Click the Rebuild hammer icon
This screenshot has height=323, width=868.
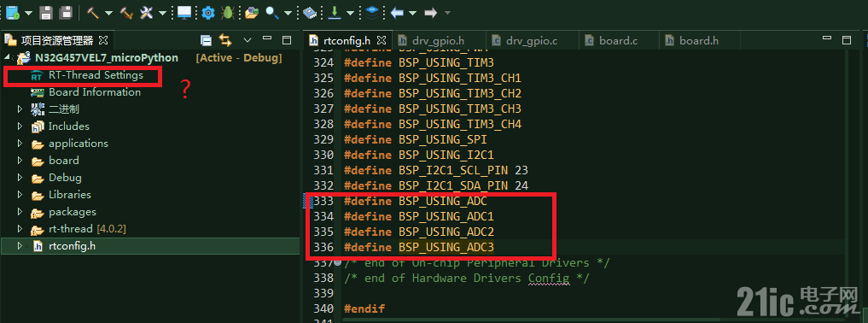(127, 12)
